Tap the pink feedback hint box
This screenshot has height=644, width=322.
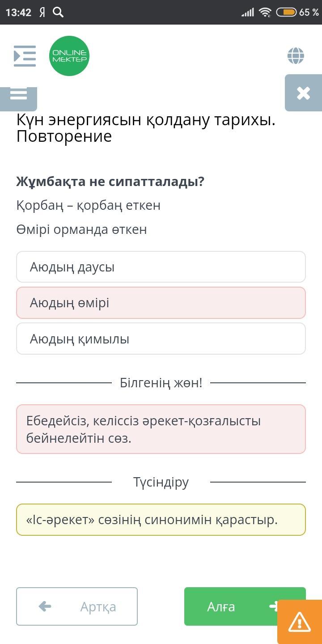click(x=161, y=429)
